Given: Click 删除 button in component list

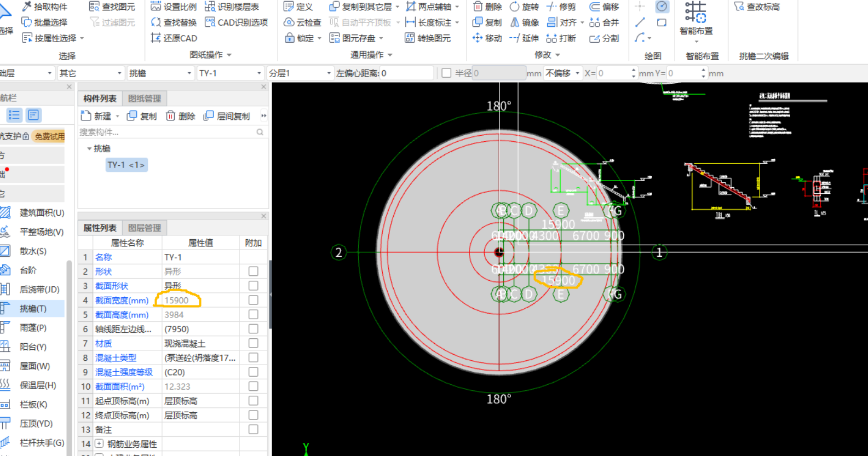Looking at the screenshot, I should (180, 116).
